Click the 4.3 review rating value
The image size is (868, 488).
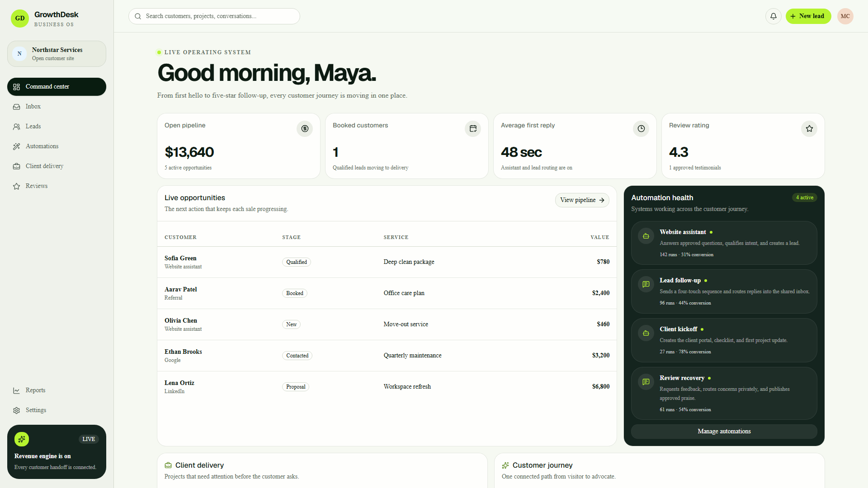[679, 152]
